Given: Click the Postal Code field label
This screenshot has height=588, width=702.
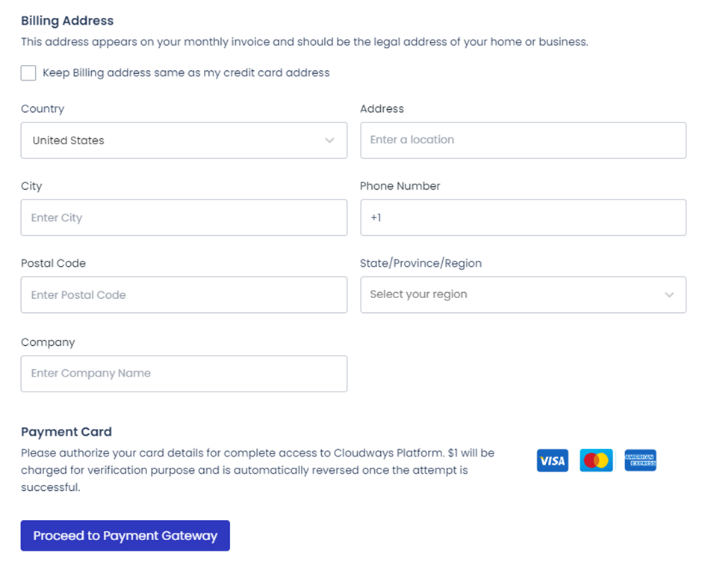Looking at the screenshot, I should [53, 263].
